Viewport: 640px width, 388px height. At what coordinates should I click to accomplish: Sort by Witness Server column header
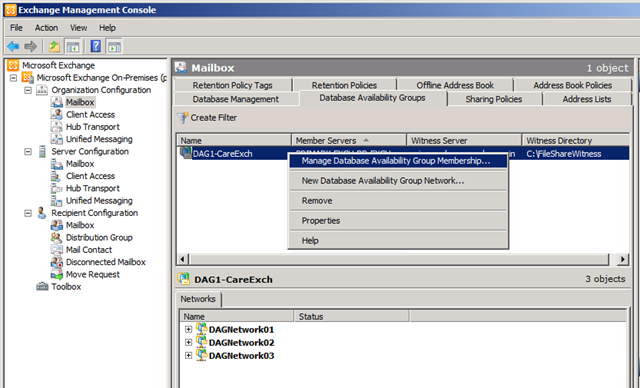pyautogui.click(x=464, y=140)
